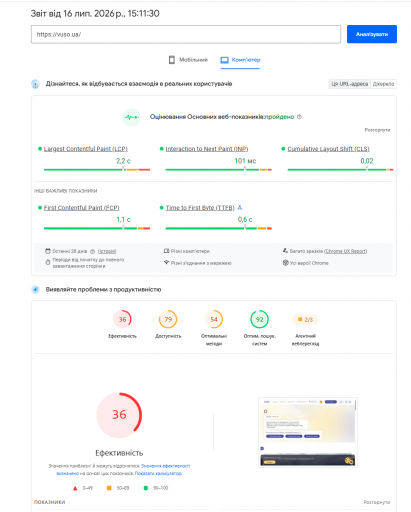Open the Історія link
Viewport: 411px width, 512px height.
tap(107, 251)
